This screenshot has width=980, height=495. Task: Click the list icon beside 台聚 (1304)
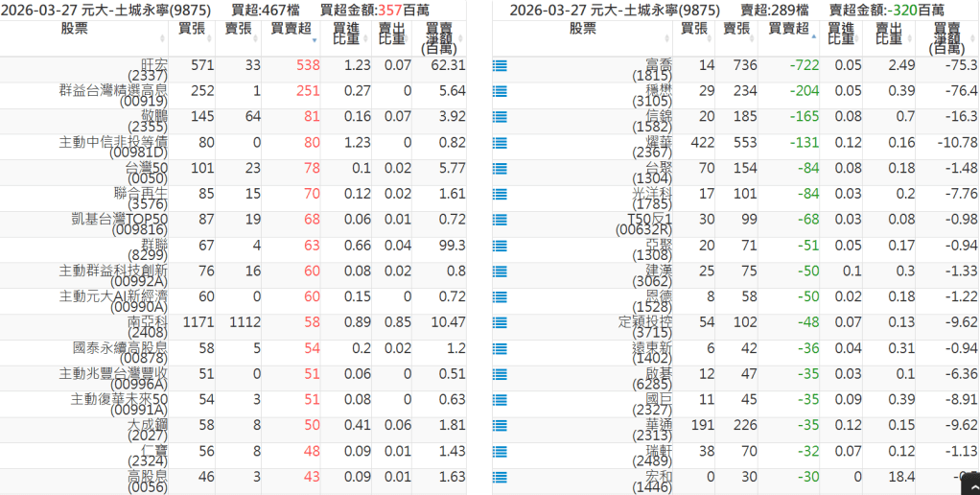pyautogui.click(x=500, y=170)
